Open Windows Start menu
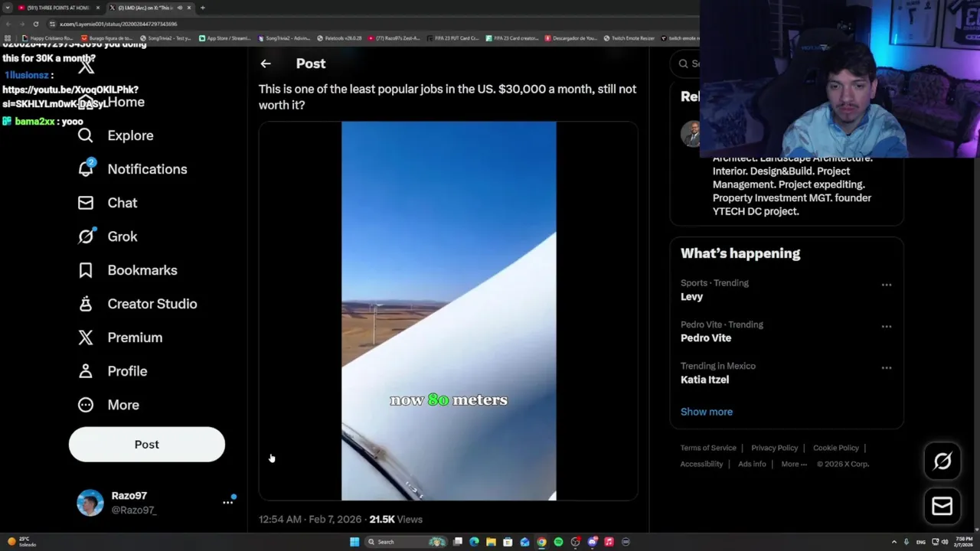 click(354, 542)
